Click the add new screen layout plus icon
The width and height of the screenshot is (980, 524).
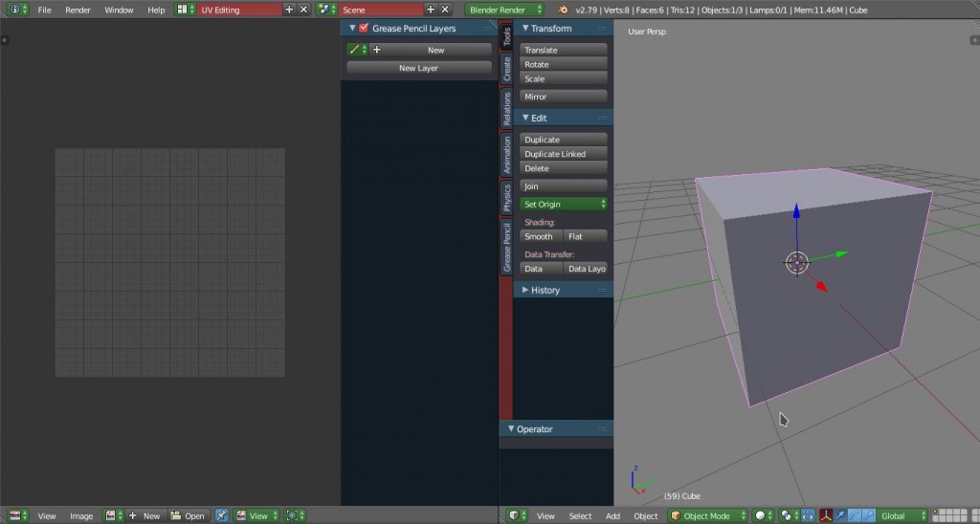pos(290,10)
